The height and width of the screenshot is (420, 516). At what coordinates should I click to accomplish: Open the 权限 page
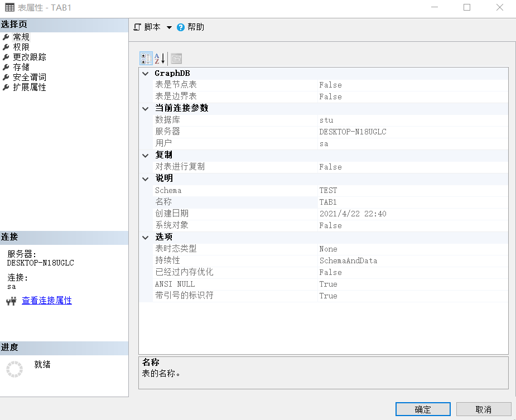coord(21,47)
